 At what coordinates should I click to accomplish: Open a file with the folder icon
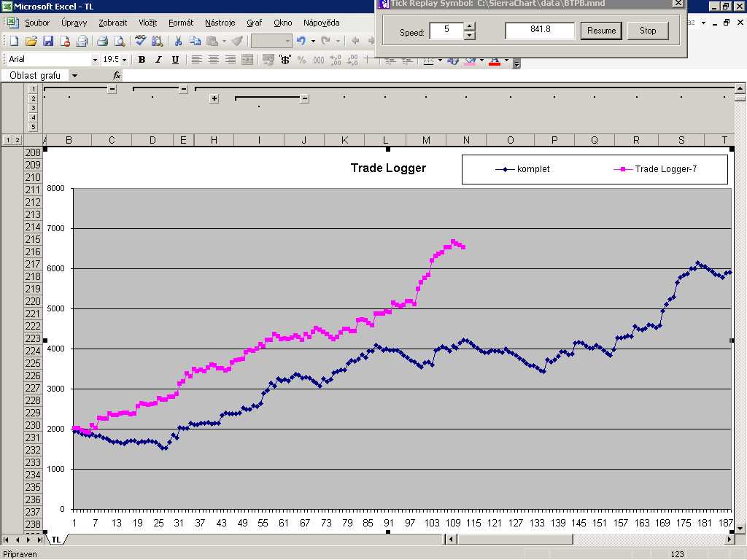click(31, 42)
